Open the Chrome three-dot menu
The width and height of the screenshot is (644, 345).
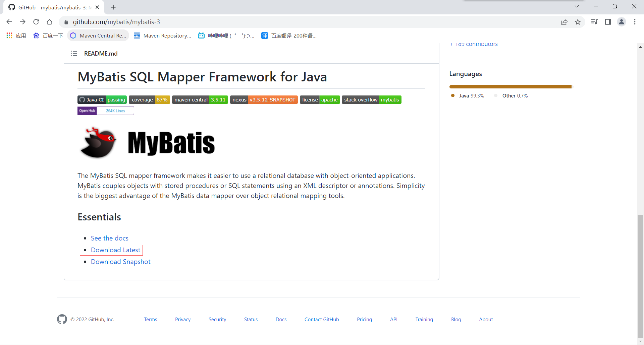(x=635, y=22)
